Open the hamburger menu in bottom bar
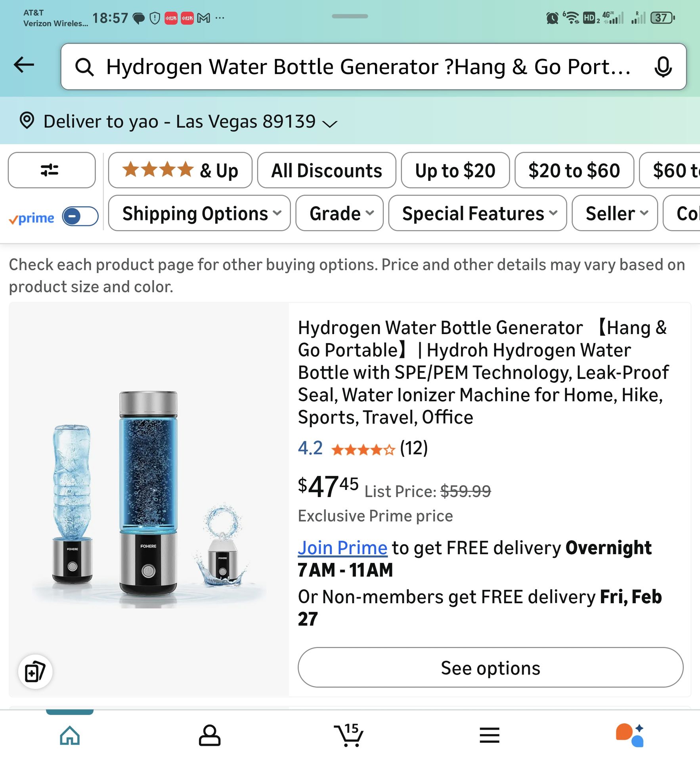This screenshot has height=761, width=700. (489, 735)
